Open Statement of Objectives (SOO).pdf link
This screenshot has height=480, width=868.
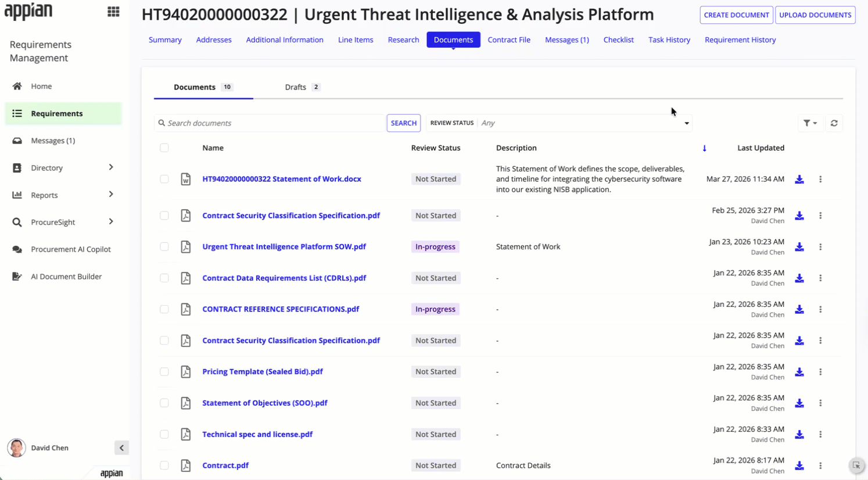[x=265, y=403]
